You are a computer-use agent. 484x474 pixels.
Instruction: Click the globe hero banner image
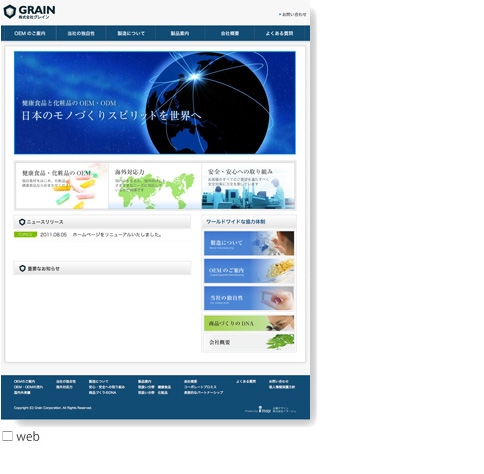(x=155, y=103)
